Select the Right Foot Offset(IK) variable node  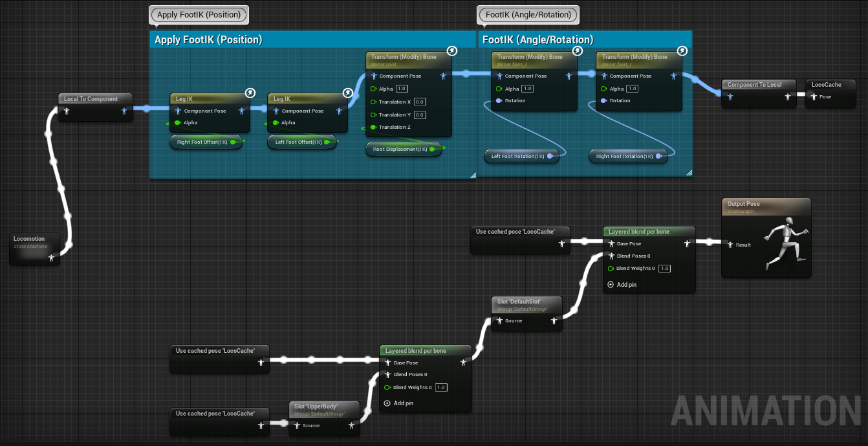(x=202, y=142)
